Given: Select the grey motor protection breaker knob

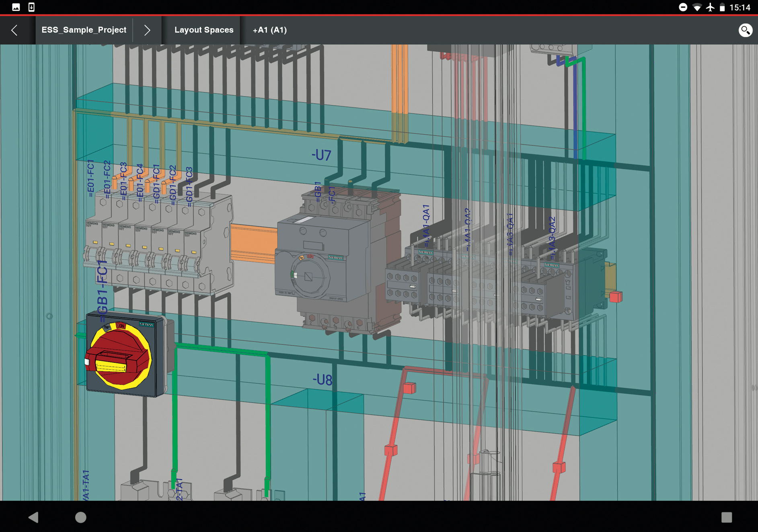Looking at the screenshot, I should tap(309, 276).
